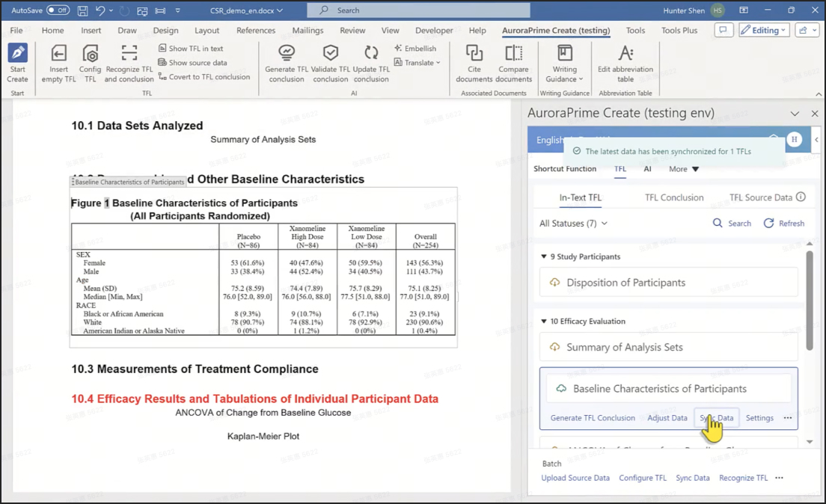Image resolution: width=826 pixels, height=504 pixels.
Task: Click Recognize TFL and conclusion
Action: pyautogui.click(x=129, y=64)
